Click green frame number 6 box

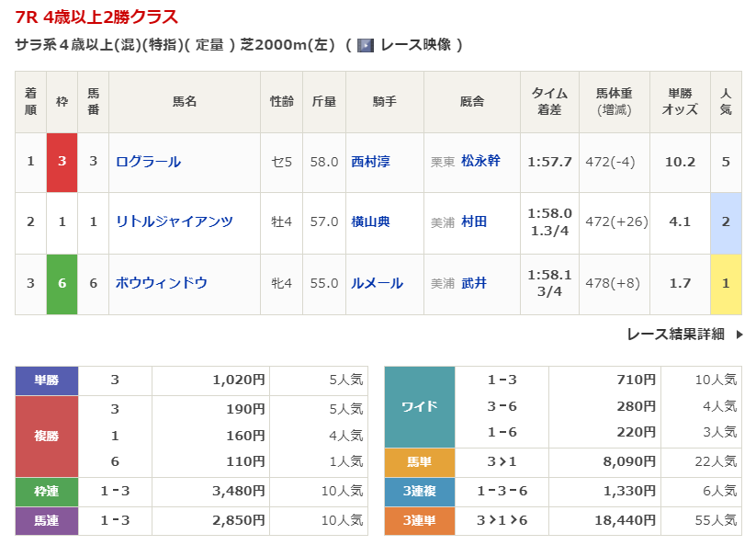(62, 283)
